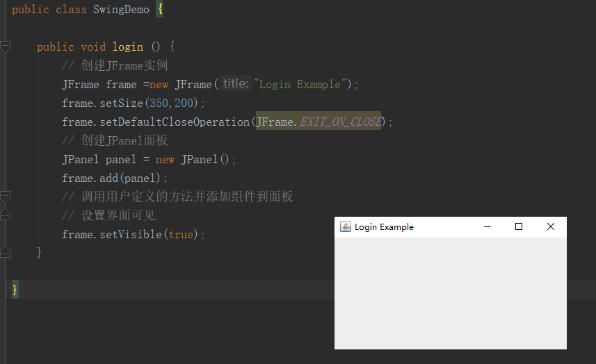Close the Login Example window
This screenshot has height=364, width=596.
tap(550, 226)
